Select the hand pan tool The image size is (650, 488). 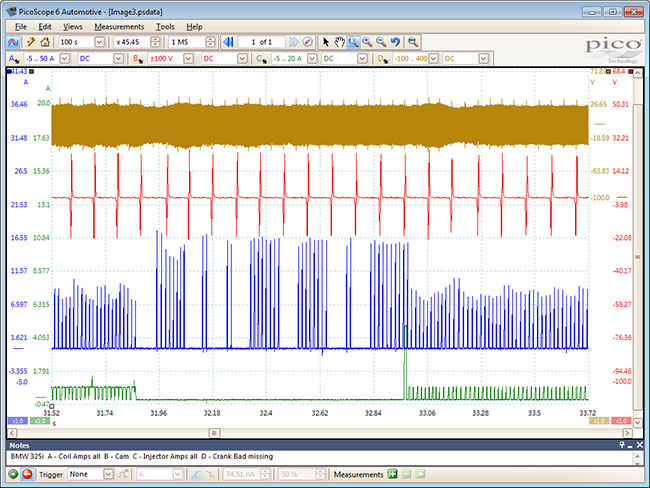[x=340, y=42]
